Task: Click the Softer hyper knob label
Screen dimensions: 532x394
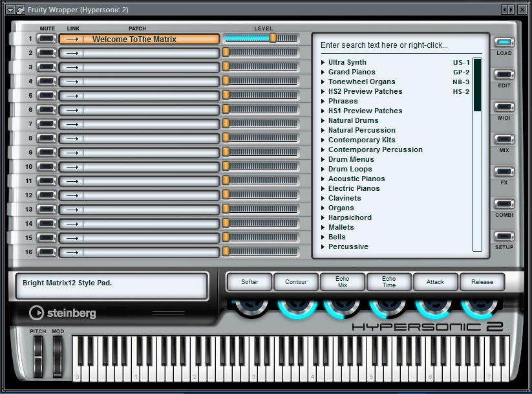Action: click(x=250, y=281)
